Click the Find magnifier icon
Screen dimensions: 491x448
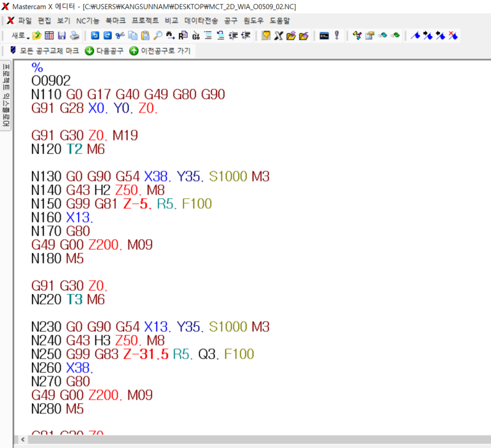tap(158, 36)
